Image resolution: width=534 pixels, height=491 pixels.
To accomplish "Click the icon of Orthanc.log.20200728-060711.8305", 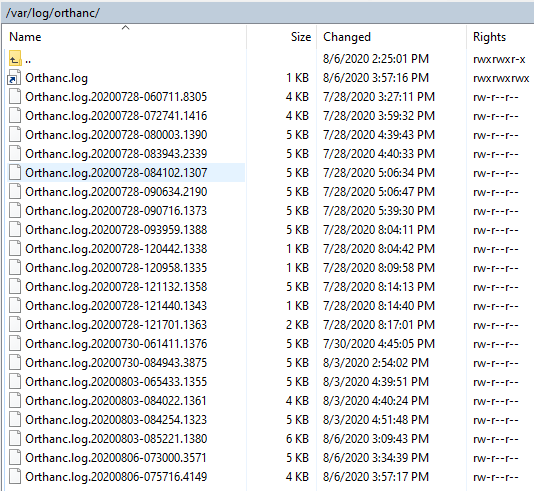I will pyautogui.click(x=15, y=97).
